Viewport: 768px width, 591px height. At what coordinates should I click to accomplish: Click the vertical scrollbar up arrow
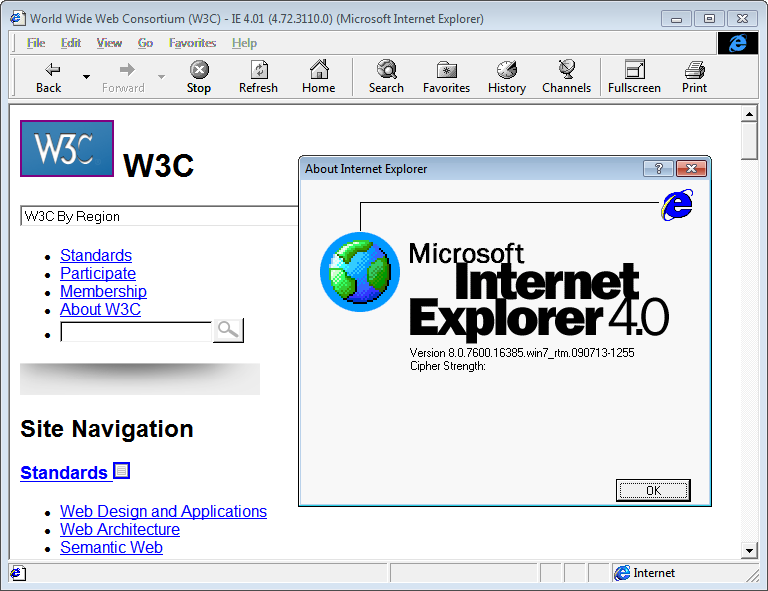749,114
